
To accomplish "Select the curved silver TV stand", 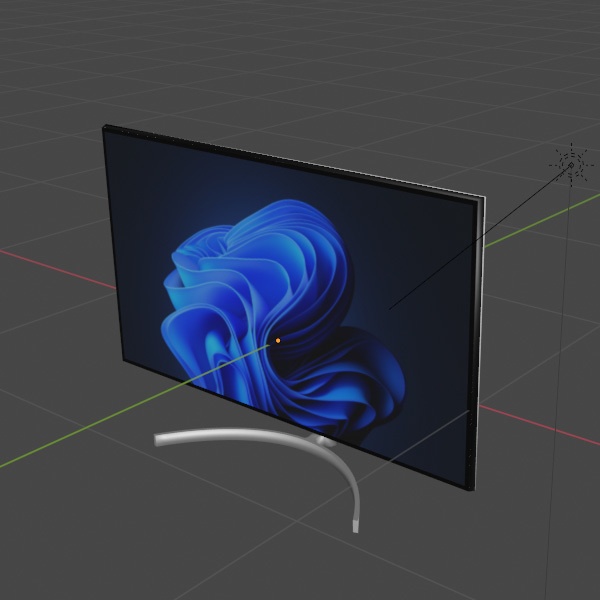I will click(x=257, y=480).
